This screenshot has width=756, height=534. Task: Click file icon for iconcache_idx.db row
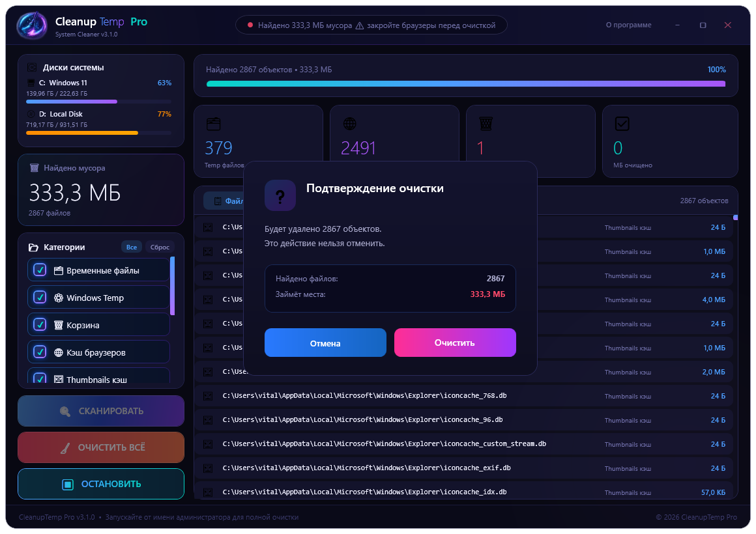[x=208, y=492]
